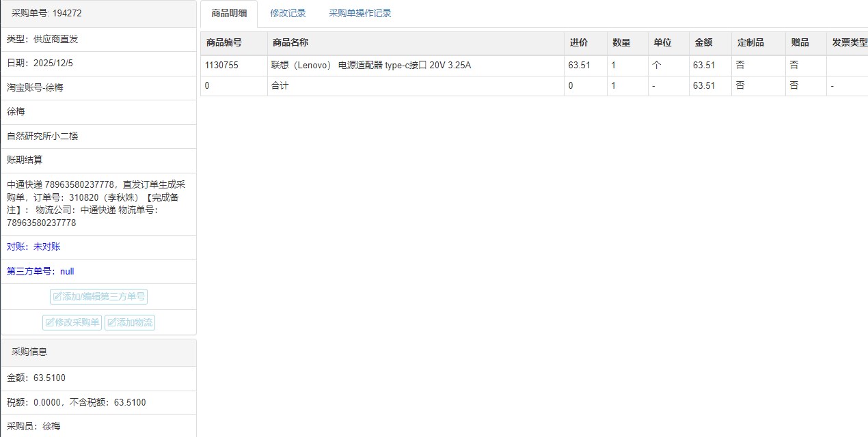Click the 商品编号 column header
This screenshot has width=868, height=437.
[x=223, y=42]
